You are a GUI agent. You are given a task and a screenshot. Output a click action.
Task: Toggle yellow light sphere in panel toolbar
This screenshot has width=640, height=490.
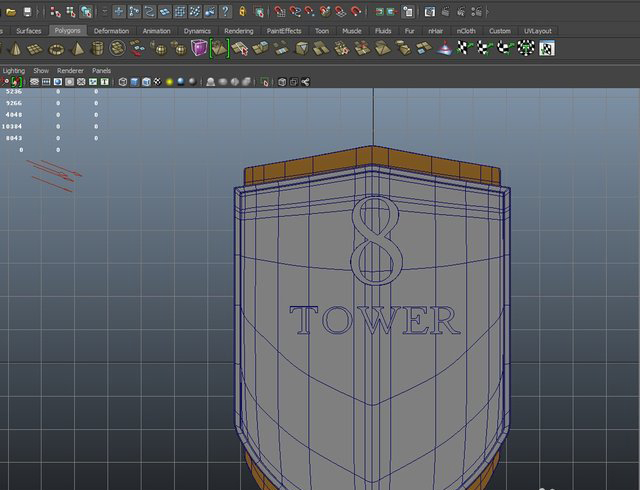(168, 82)
